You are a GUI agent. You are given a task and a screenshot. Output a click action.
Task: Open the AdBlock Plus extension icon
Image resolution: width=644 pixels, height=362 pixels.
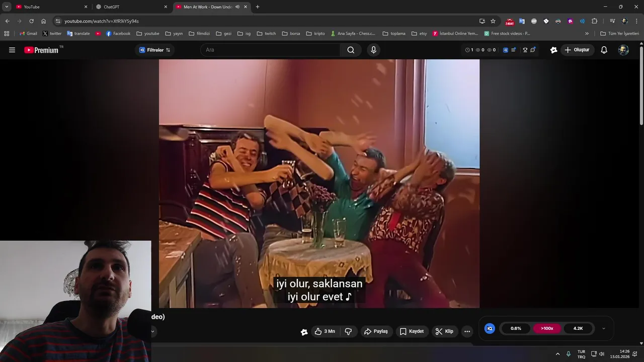pyautogui.click(x=534, y=21)
